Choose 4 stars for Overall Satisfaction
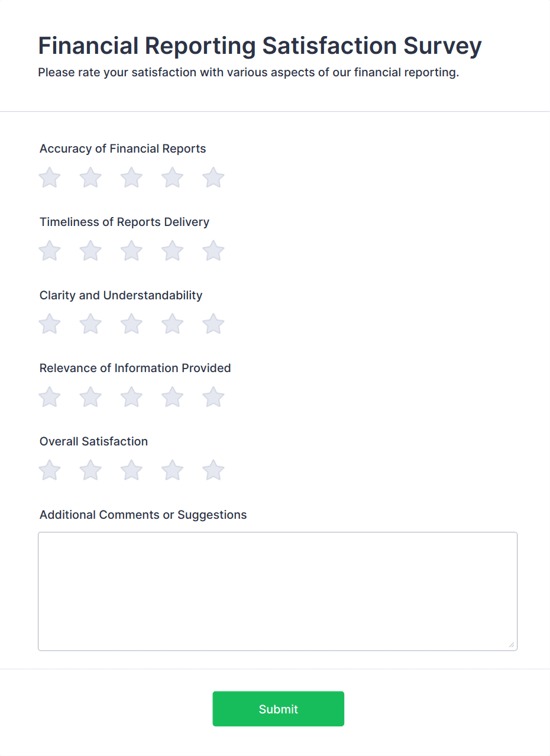The image size is (550, 756). point(172,470)
